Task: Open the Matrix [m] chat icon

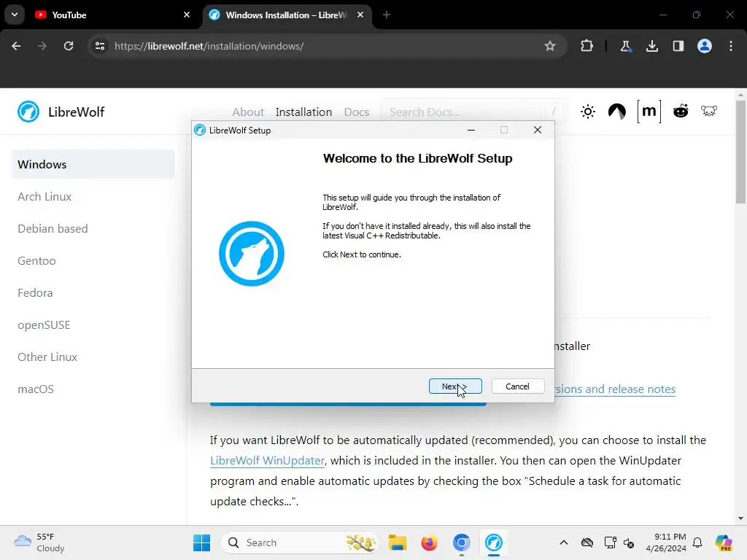Action: pos(649,112)
